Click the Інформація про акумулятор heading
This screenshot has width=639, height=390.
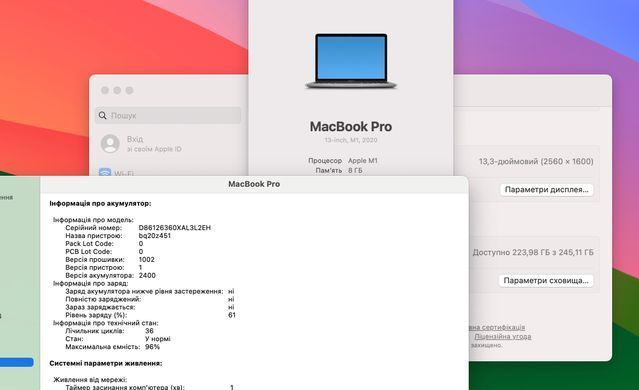click(100, 203)
